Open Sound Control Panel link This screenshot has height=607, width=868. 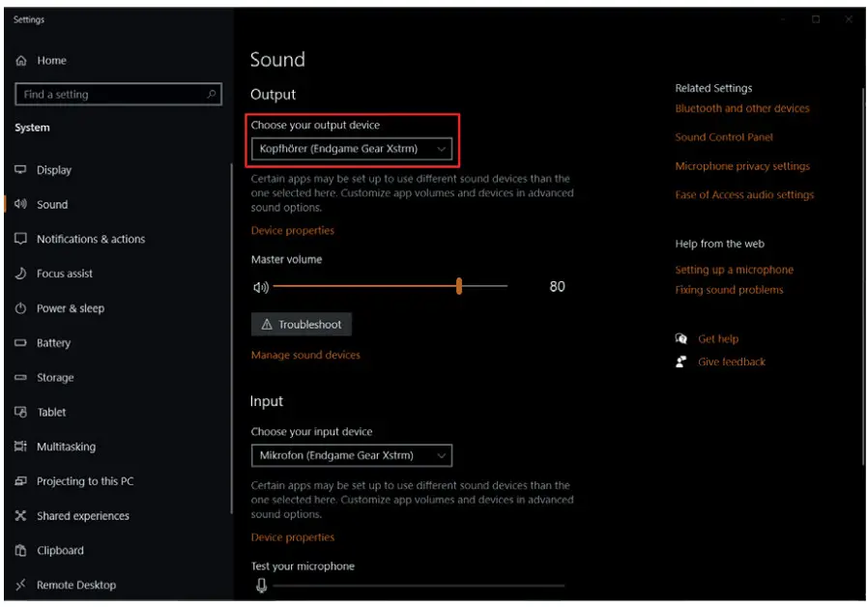tap(723, 137)
